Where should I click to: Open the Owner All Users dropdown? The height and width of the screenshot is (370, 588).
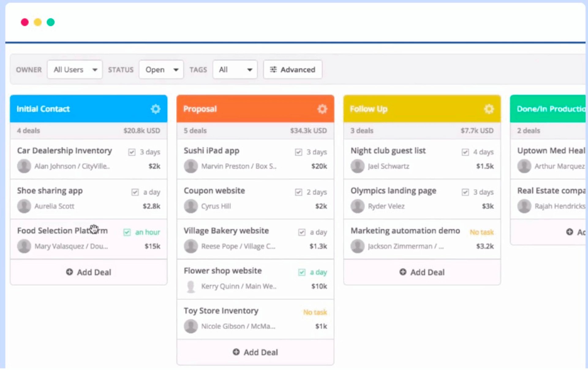(x=74, y=70)
